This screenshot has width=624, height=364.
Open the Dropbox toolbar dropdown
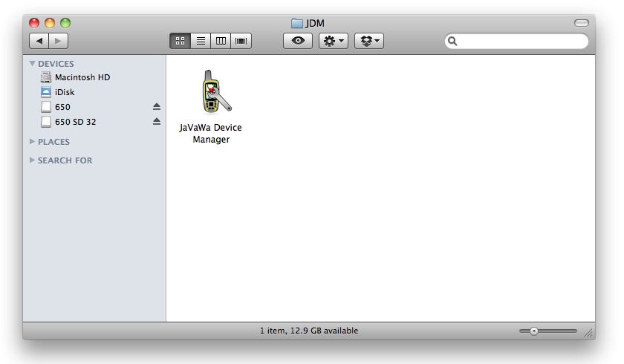coord(369,41)
